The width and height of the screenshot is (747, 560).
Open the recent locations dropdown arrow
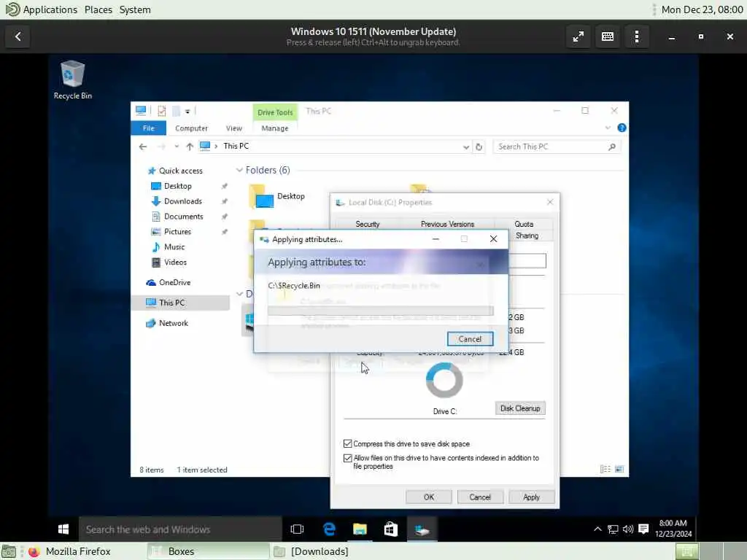coord(177,147)
